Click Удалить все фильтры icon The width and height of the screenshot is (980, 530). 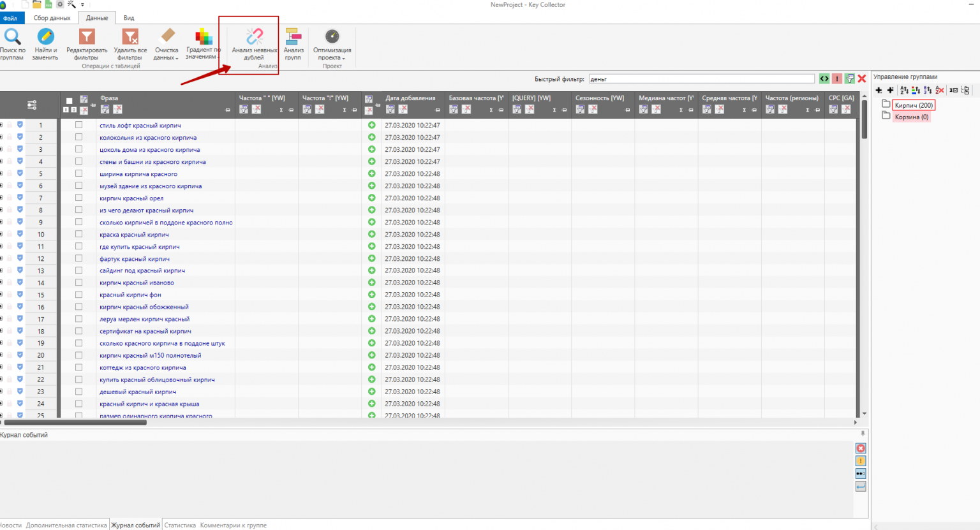(x=130, y=37)
